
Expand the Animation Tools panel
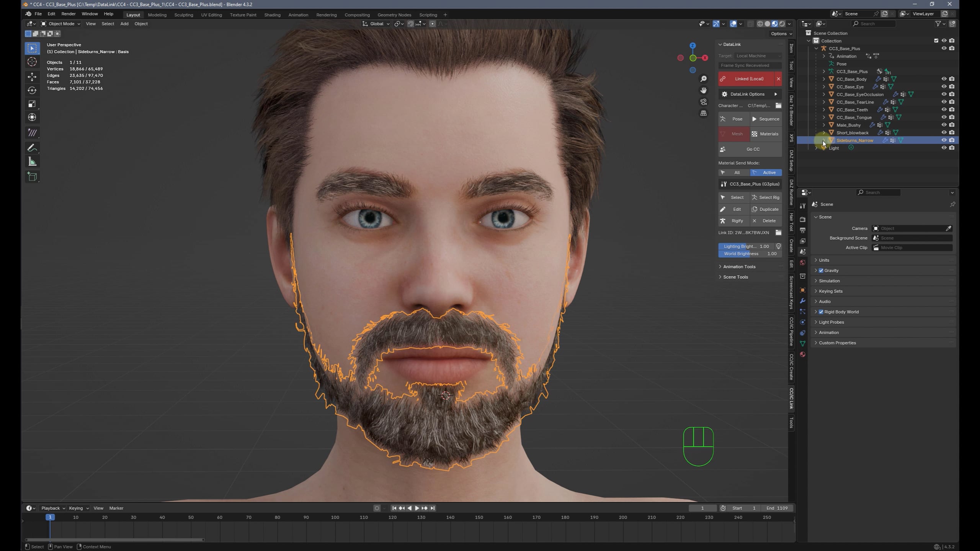pos(739,267)
